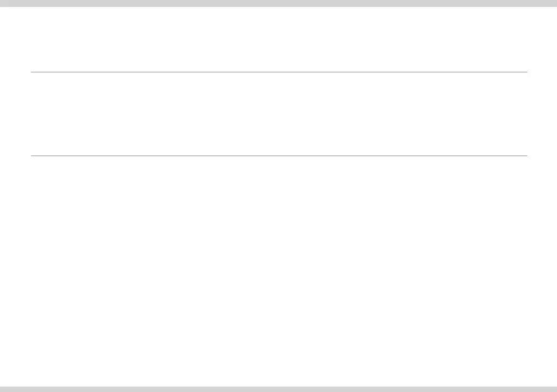Click the right end of the top gray bar
Image resolution: width=557 pixels, height=392 pixels.
pyautogui.click(x=554, y=3)
